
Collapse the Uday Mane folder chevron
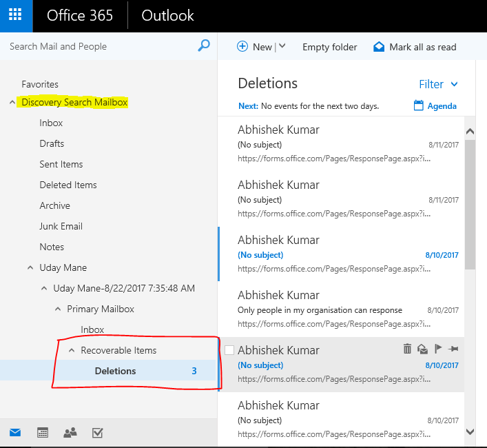point(30,267)
